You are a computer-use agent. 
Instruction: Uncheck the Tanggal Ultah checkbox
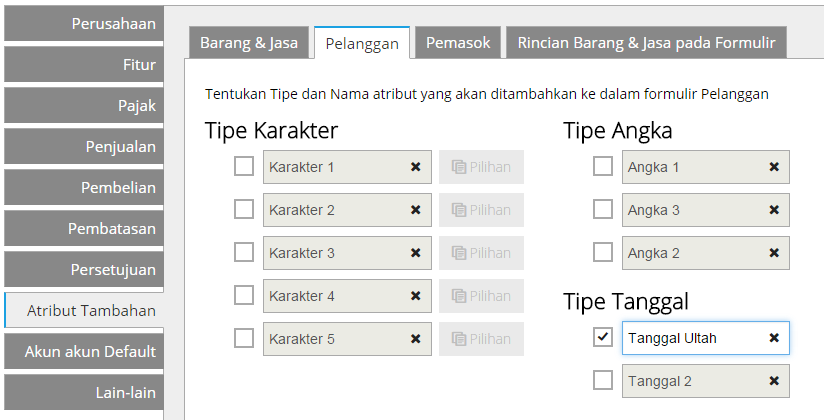click(x=602, y=337)
